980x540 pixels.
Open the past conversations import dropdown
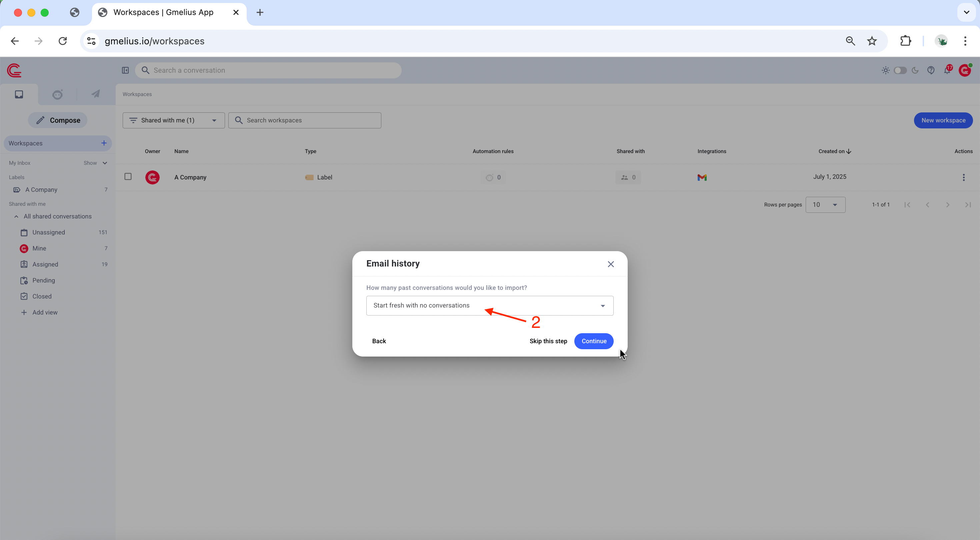click(x=490, y=306)
